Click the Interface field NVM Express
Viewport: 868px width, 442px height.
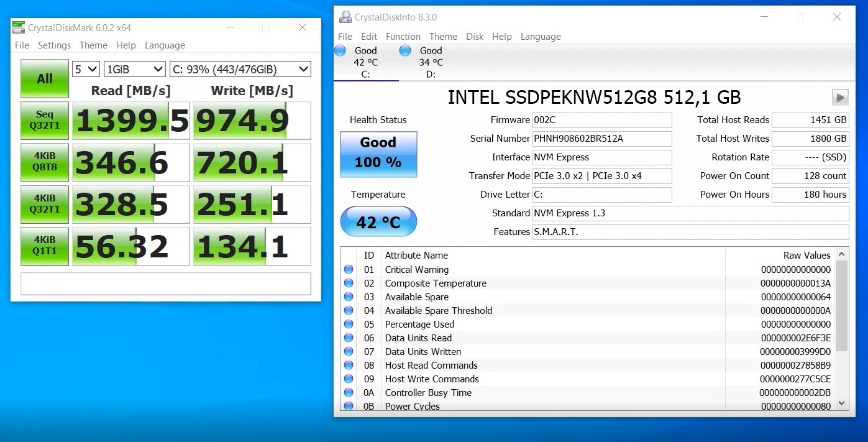pos(602,157)
